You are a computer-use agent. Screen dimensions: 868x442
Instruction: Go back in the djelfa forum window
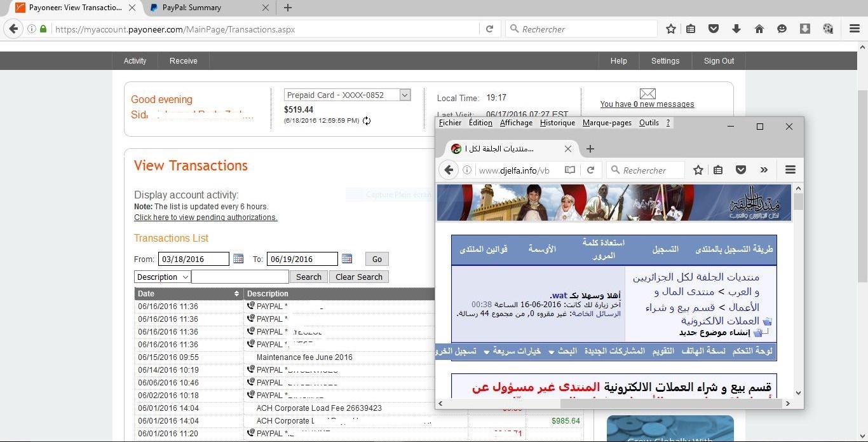[449, 170]
